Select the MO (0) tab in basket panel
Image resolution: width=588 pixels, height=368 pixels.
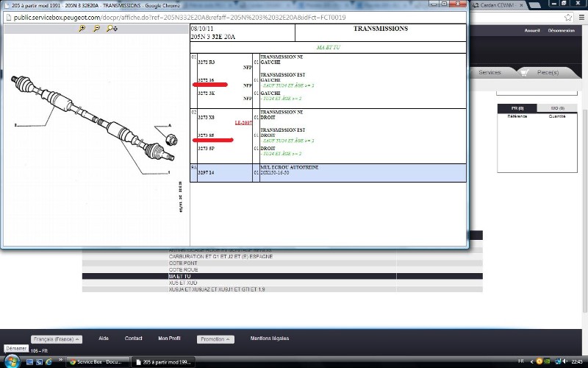tap(557, 108)
